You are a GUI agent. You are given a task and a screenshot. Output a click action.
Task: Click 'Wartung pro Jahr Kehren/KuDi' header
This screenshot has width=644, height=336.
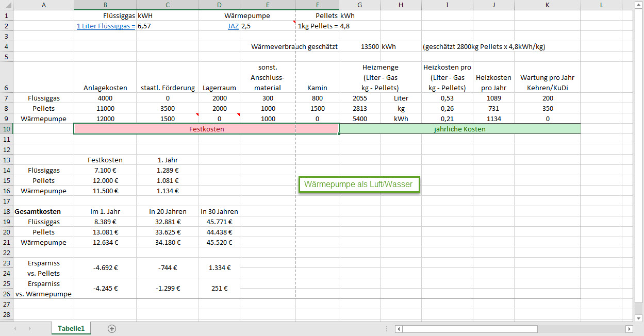(548, 77)
